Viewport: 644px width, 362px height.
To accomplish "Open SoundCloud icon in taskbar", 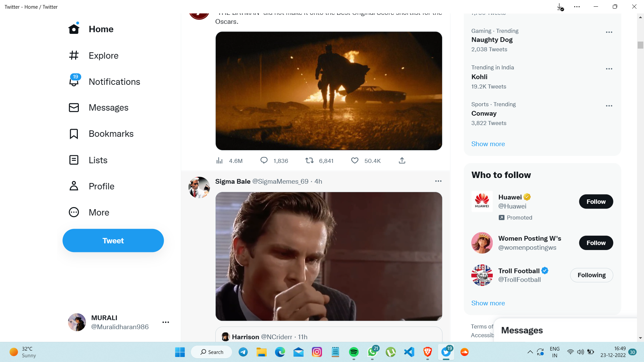I will coord(465,352).
